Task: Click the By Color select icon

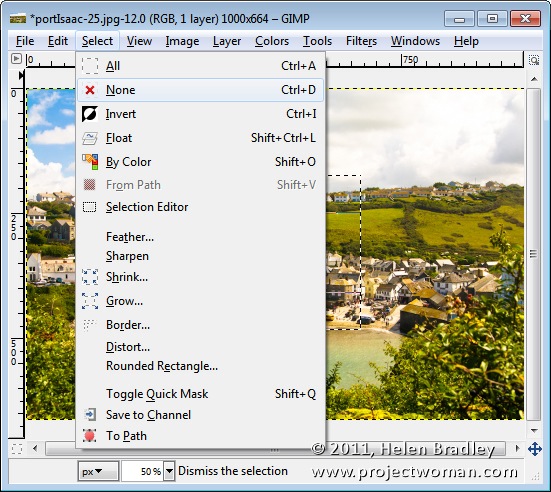Action: (90, 162)
